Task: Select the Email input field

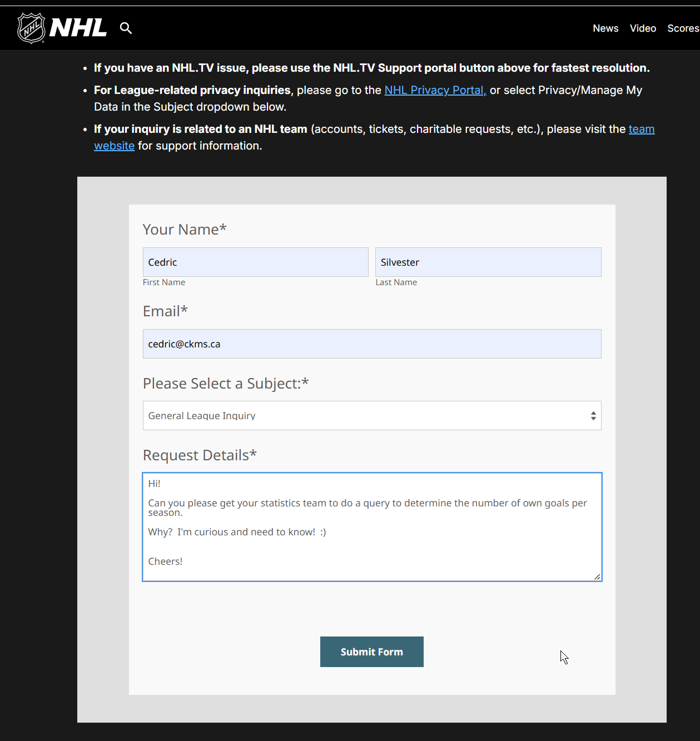Action: pos(371,344)
